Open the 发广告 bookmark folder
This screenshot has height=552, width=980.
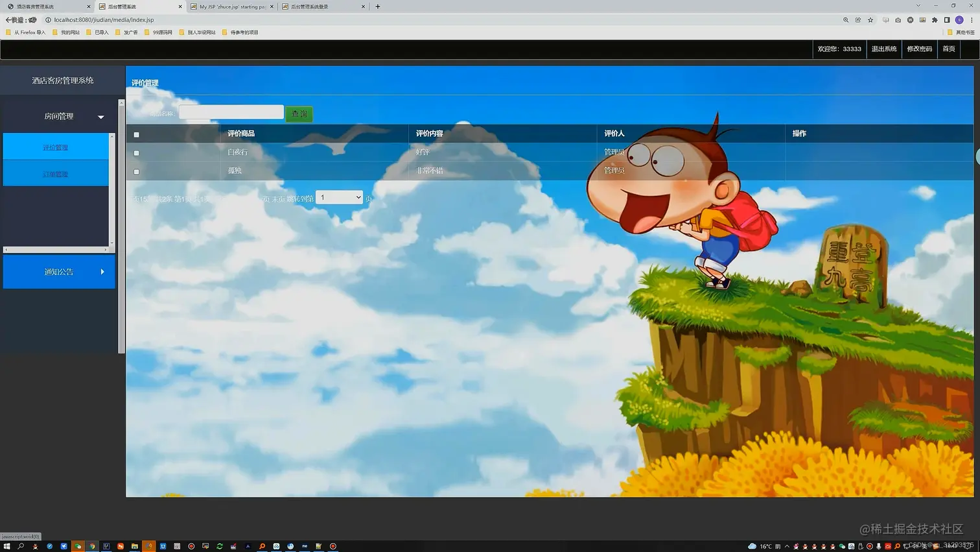click(x=127, y=32)
